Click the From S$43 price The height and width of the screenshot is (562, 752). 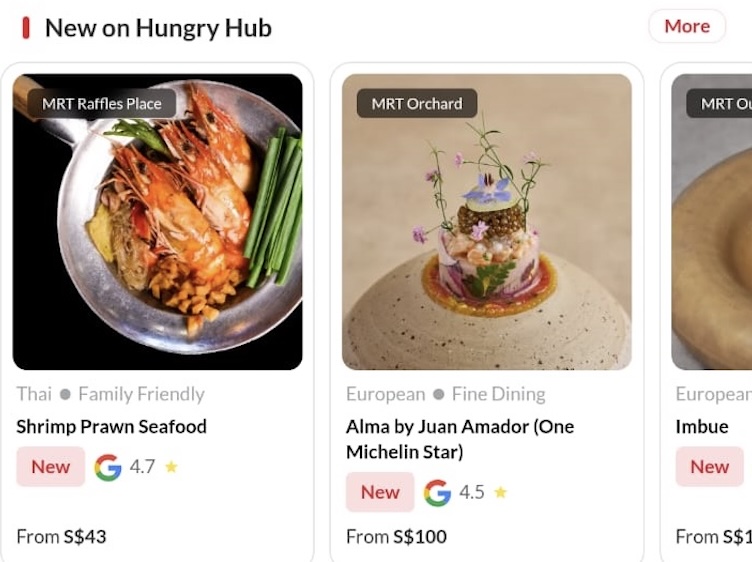click(61, 537)
